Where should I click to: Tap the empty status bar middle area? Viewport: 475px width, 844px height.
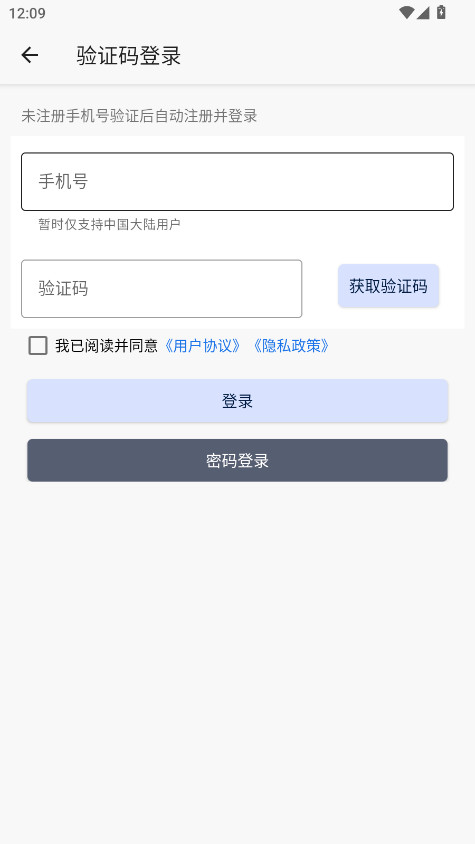tap(221, 12)
